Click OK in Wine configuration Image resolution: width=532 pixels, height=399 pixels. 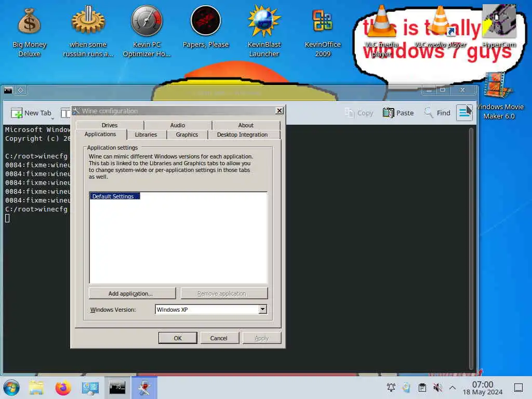178,338
